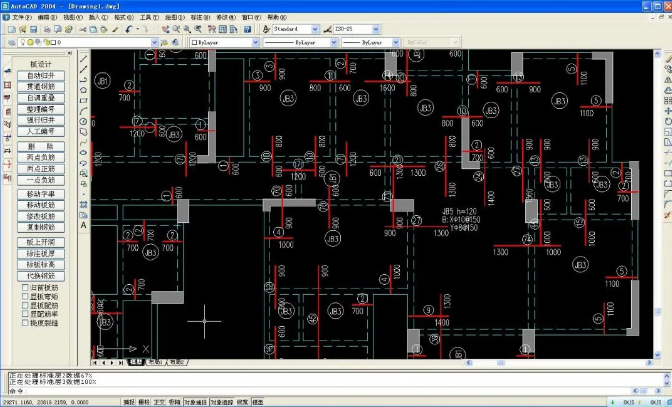
Task: Open the 文件 (File) menu
Action: point(21,18)
